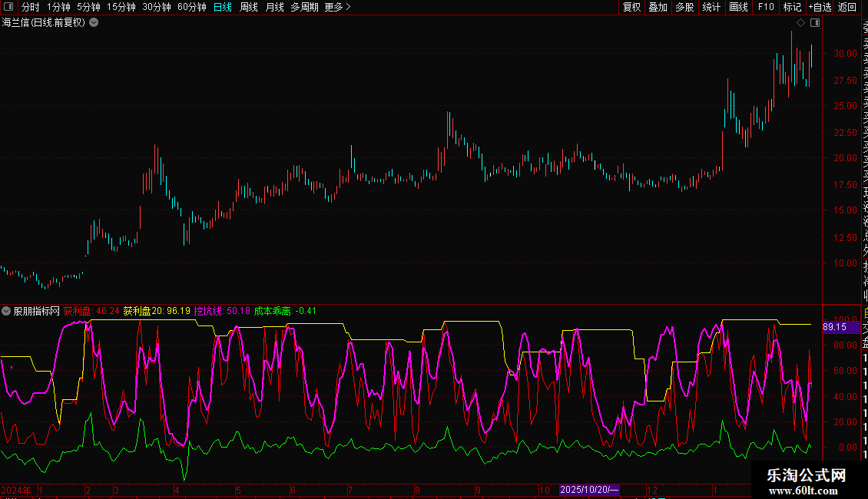This screenshot has height=499, width=868.
Task: Switch to 月线 monthly chart
Action: tap(274, 7)
